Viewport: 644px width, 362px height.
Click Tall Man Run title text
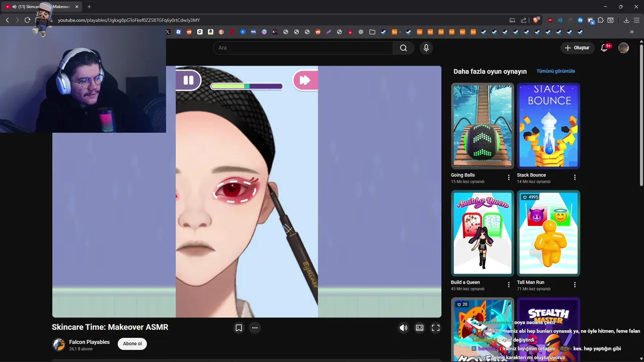point(531,282)
